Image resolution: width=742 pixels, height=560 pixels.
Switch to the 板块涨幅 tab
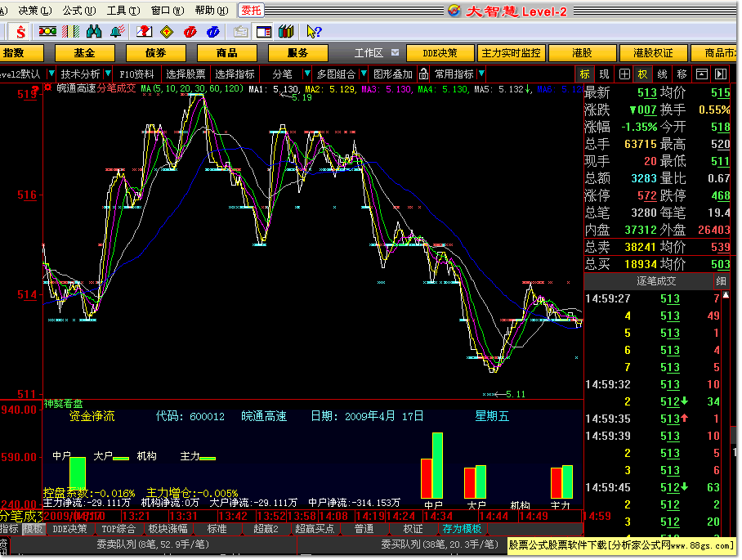point(168,529)
